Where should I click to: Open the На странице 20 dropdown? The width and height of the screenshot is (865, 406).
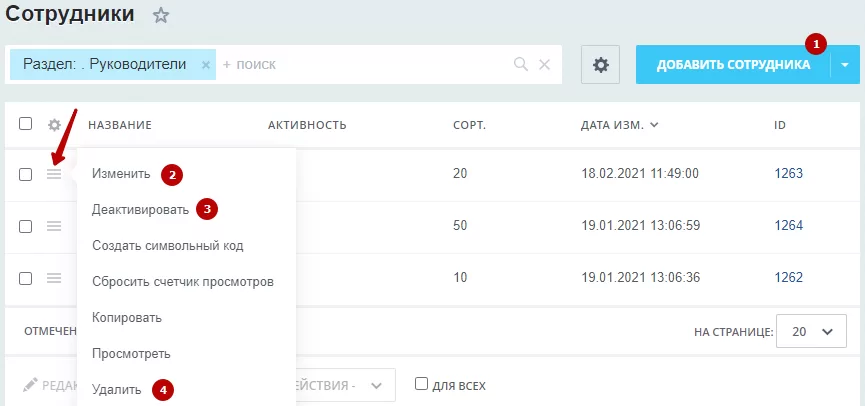click(x=811, y=332)
